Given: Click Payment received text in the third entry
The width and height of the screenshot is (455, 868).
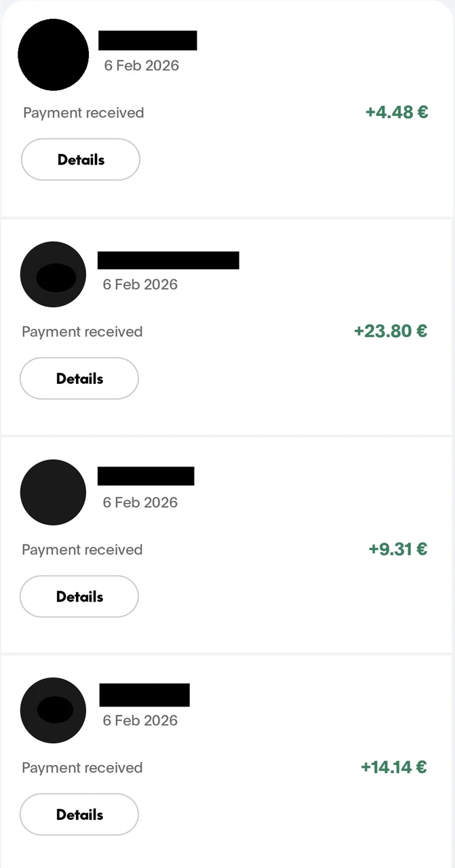Looking at the screenshot, I should [x=82, y=549].
